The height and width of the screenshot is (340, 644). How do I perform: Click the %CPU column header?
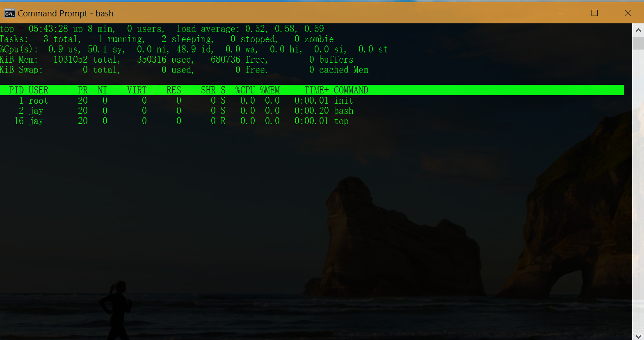point(245,90)
